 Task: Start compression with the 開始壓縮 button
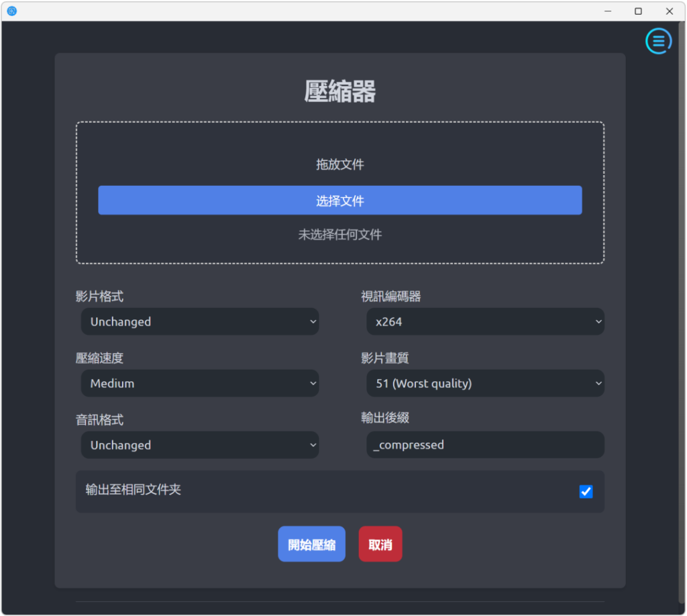[311, 544]
